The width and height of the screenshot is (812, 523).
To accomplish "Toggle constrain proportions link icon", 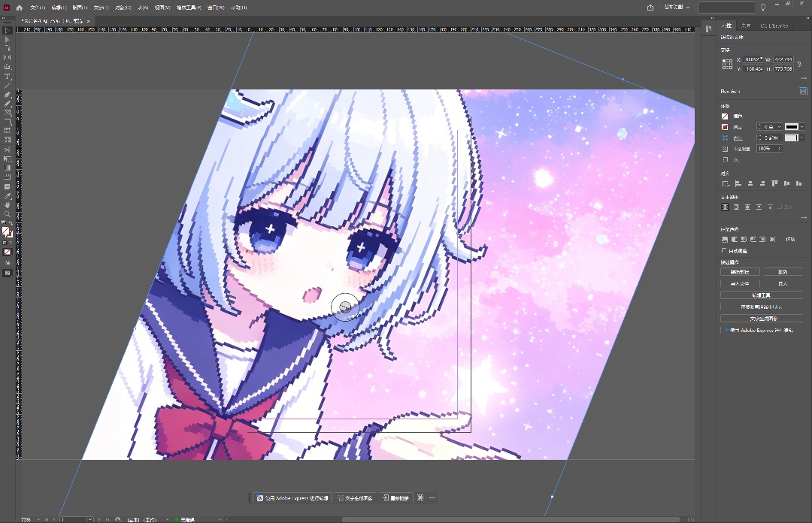I will coord(799,64).
